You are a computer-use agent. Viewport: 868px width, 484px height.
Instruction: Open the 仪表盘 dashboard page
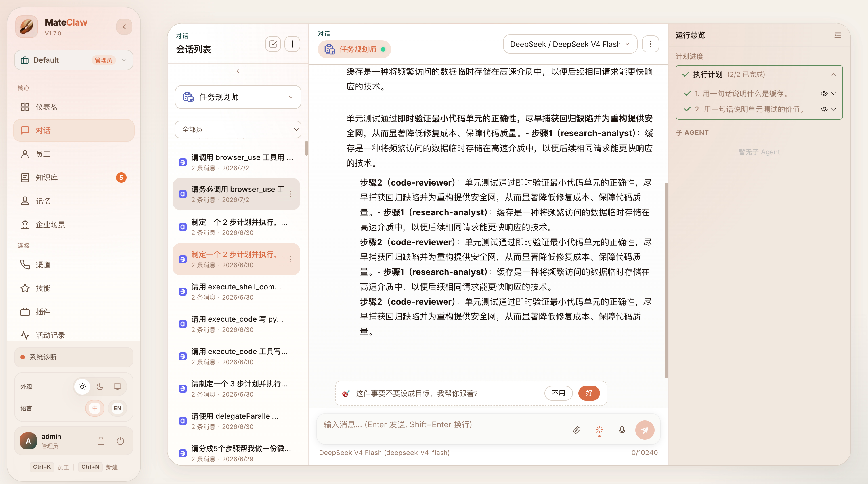(74, 107)
